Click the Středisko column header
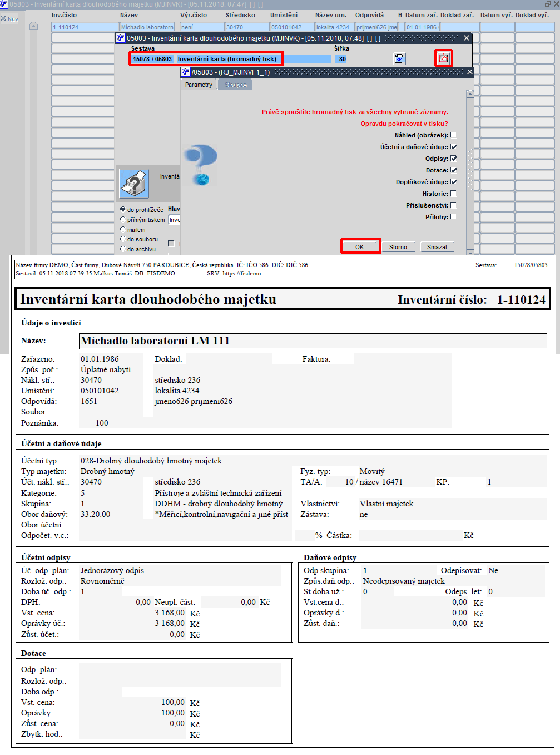Screen dimensions: 560x755 240,15
